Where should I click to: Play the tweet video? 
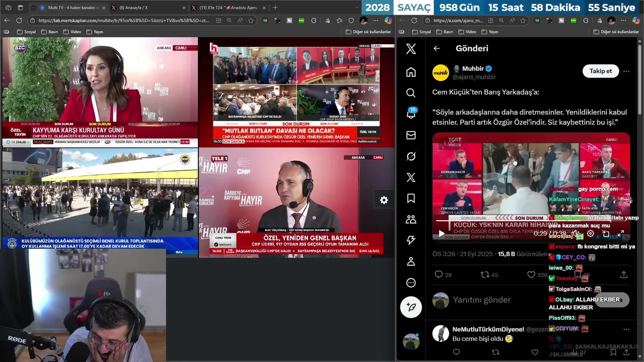click(x=441, y=234)
